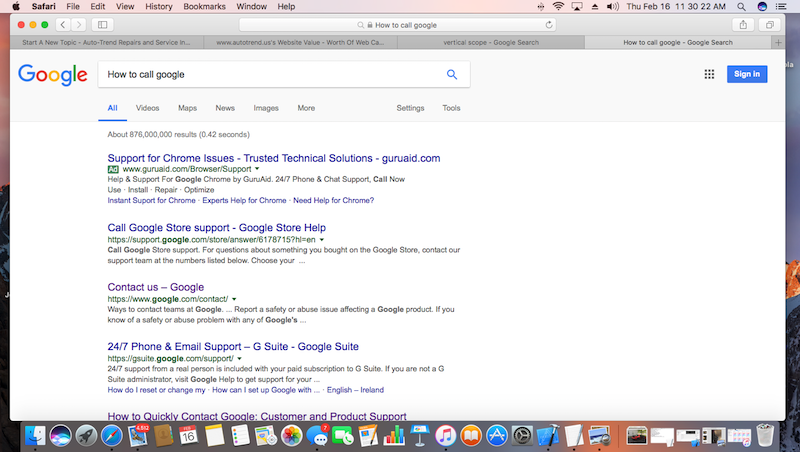The height and width of the screenshot is (452, 800).
Task: Open the Apple menu
Action: click(16, 7)
